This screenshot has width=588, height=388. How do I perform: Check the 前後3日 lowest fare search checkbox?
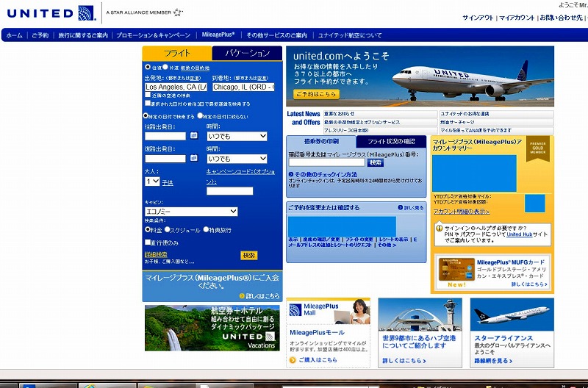pos(148,103)
